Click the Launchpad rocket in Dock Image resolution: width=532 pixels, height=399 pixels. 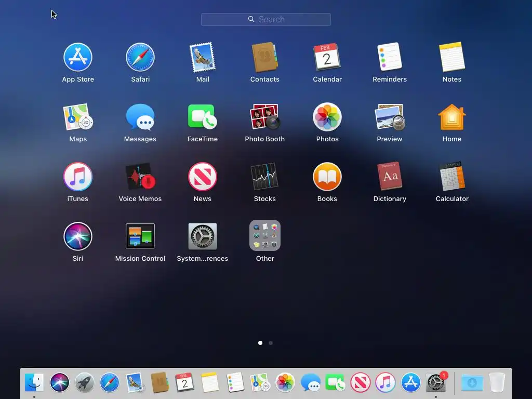85,382
